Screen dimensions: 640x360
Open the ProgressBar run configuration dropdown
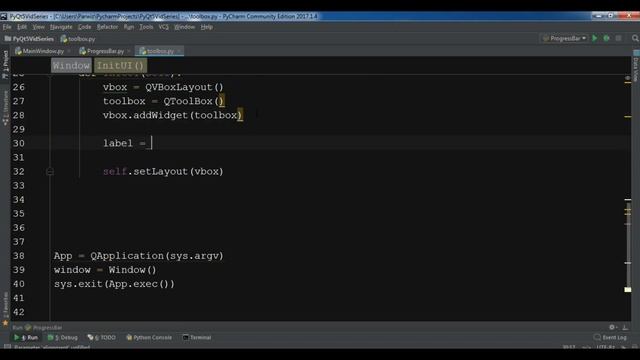[565, 38]
